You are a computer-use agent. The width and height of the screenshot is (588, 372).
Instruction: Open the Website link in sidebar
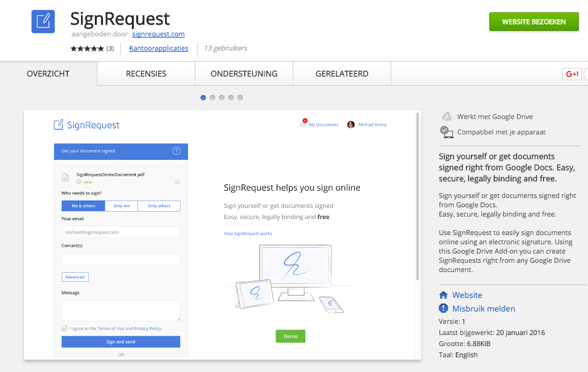(467, 295)
